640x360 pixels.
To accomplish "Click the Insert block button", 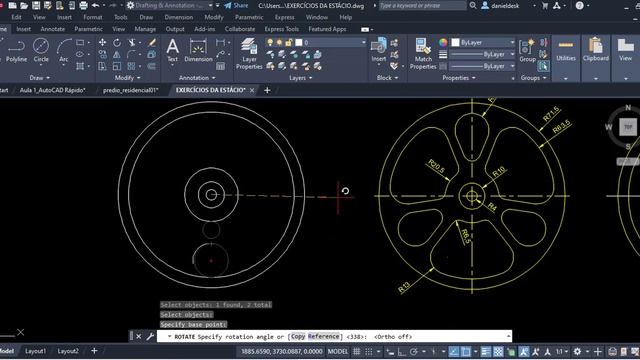I will coord(379,50).
